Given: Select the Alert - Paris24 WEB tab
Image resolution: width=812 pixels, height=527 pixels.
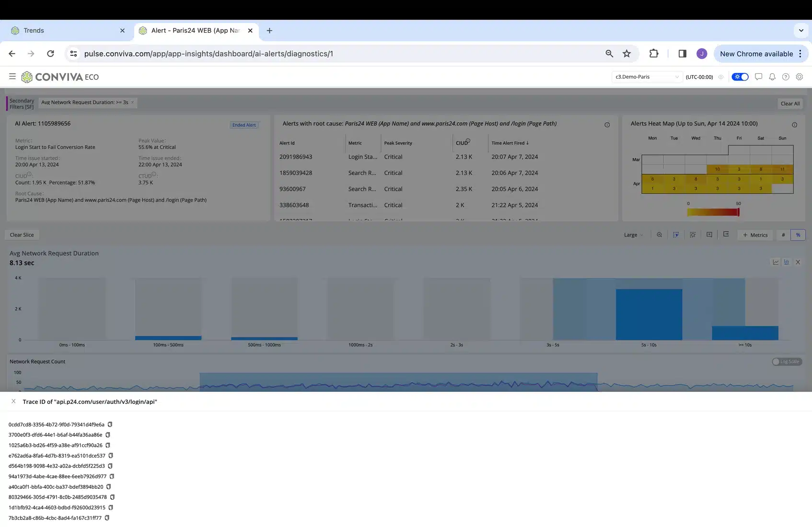Looking at the screenshot, I should pyautogui.click(x=196, y=30).
